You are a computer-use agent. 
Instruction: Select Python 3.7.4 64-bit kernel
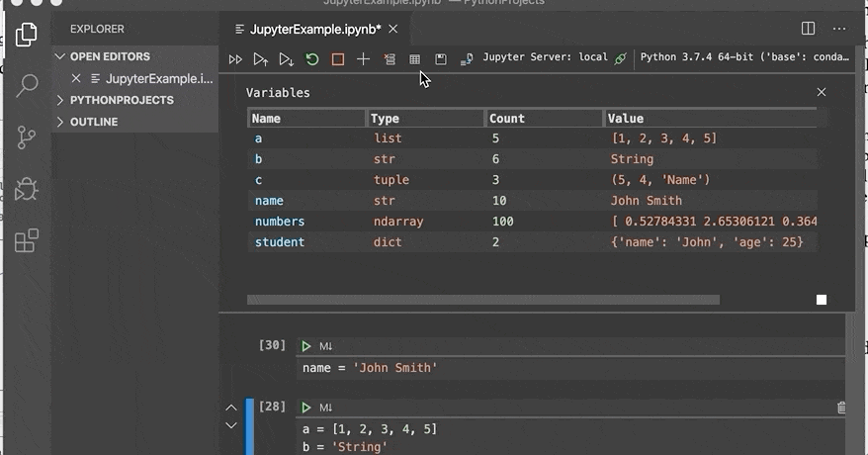744,57
